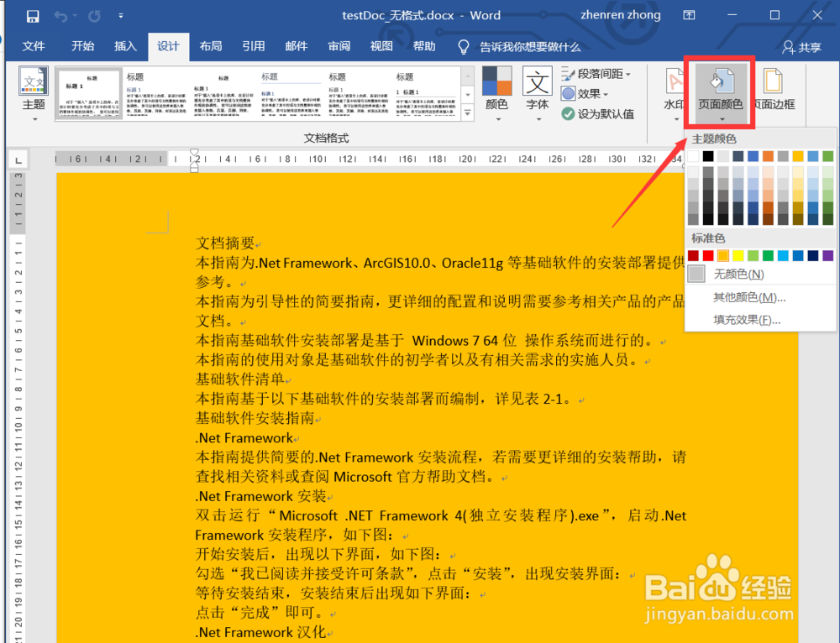
Task: Click the style gallery down arrow
Action: [468, 95]
